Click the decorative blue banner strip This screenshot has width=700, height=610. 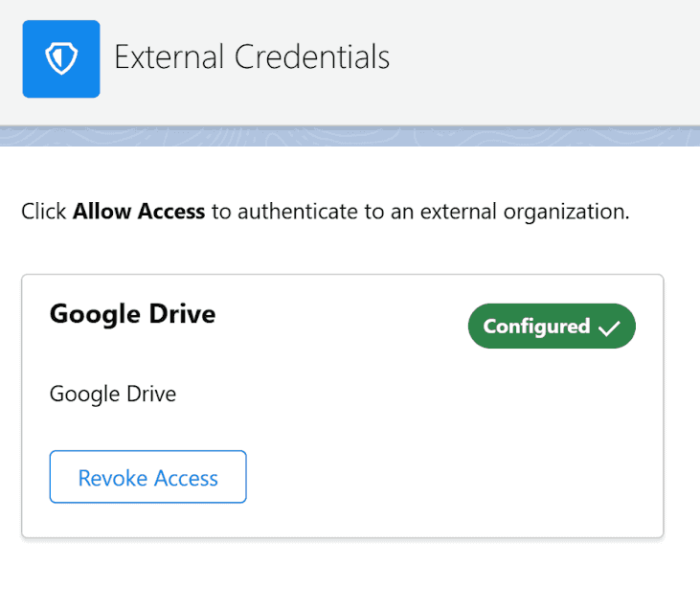click(x=350, y=136)
